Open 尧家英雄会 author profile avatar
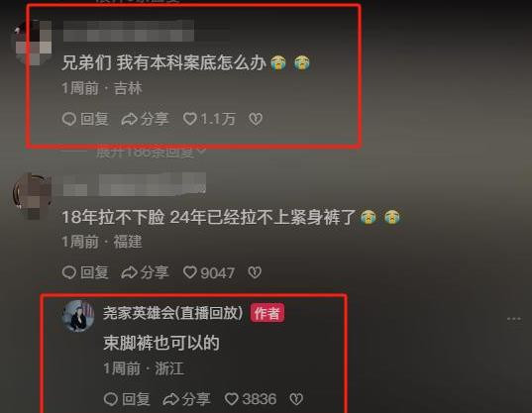Viewport: 532px width, 413px height. click(78, 316)
